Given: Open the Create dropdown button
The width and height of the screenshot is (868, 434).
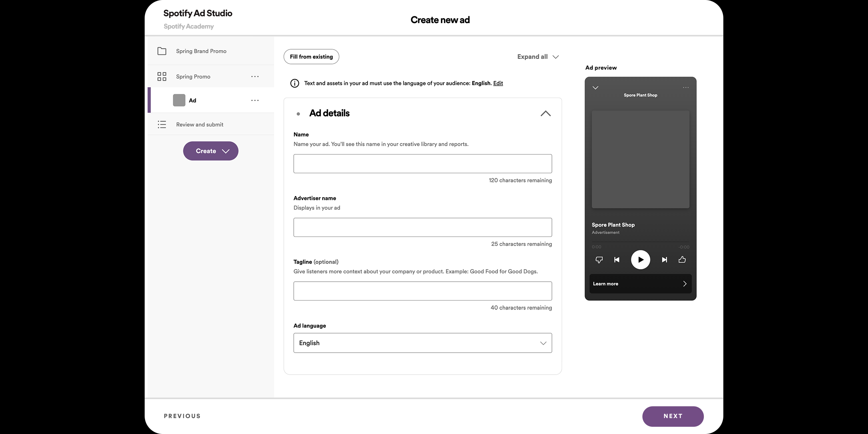Looking at the screenshot, I should (211, 151).
